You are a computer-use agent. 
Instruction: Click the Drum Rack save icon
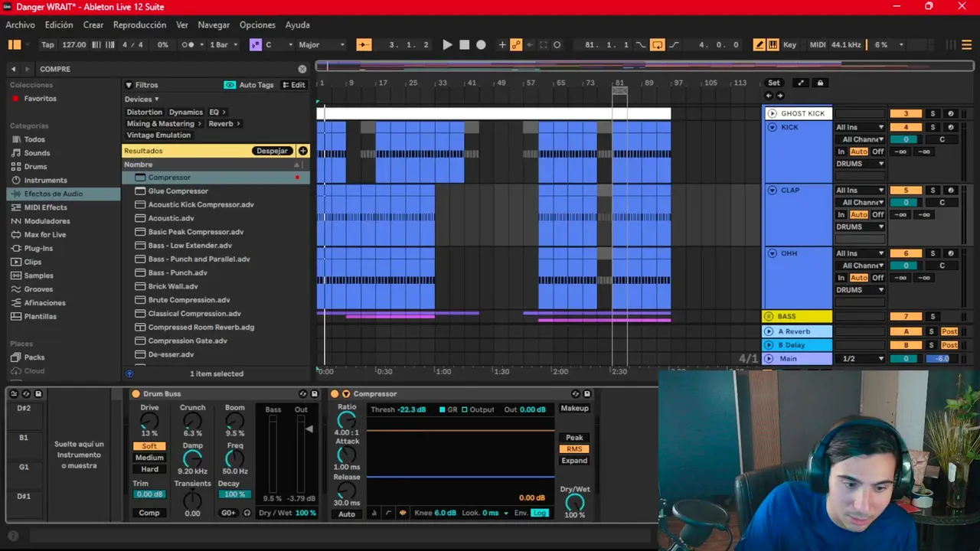click(x=38, y=394)
